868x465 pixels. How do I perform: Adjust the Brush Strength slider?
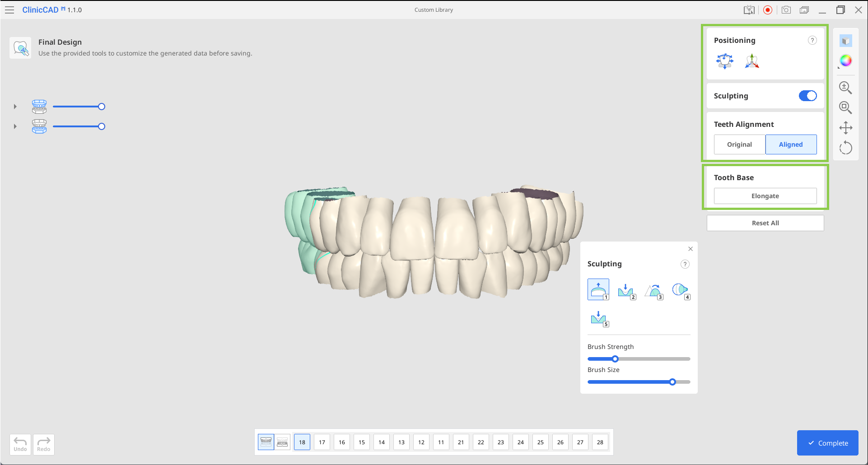coord(639,359)
